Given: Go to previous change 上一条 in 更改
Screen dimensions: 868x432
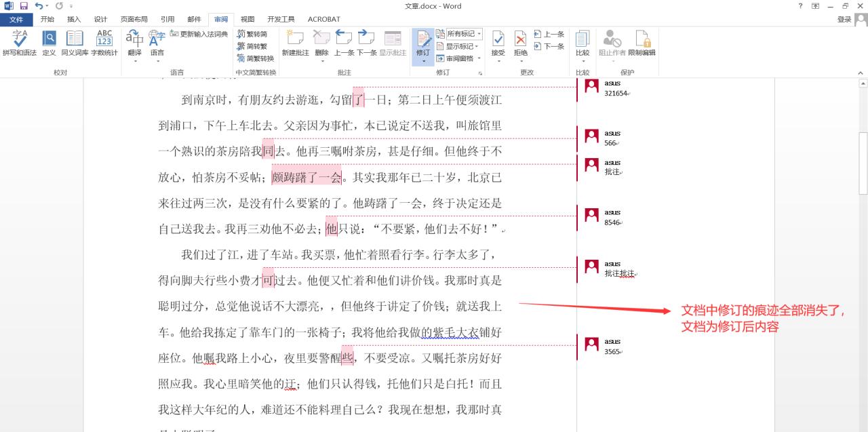Looking at the screenshot, I should (x=549, y=34).
